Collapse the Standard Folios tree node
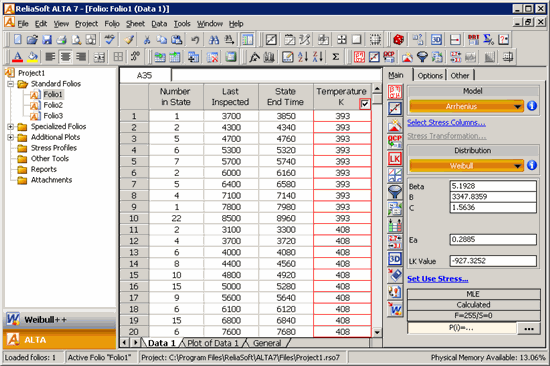This screenshot has height=366, width=550. tap(11, 84)
